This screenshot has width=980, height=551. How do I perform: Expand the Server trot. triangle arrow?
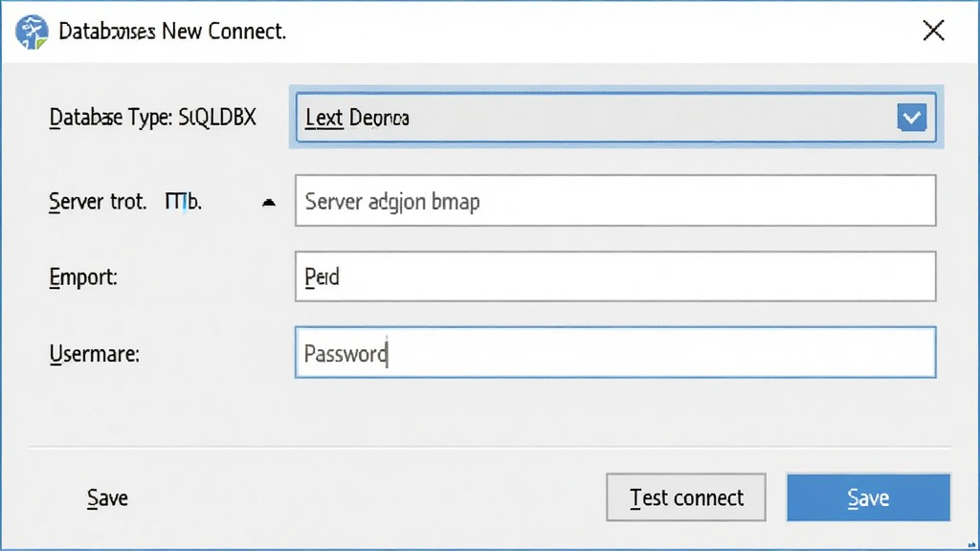[x=269, y=203]
